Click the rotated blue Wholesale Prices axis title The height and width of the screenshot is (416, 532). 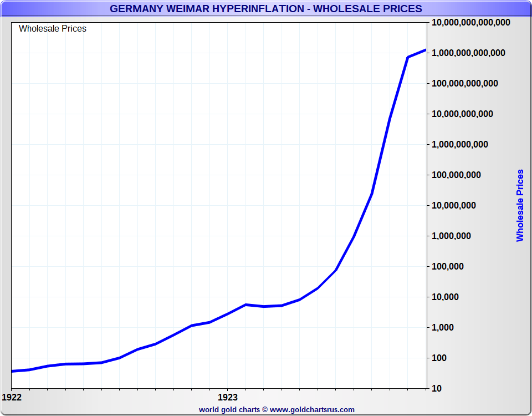520,206
